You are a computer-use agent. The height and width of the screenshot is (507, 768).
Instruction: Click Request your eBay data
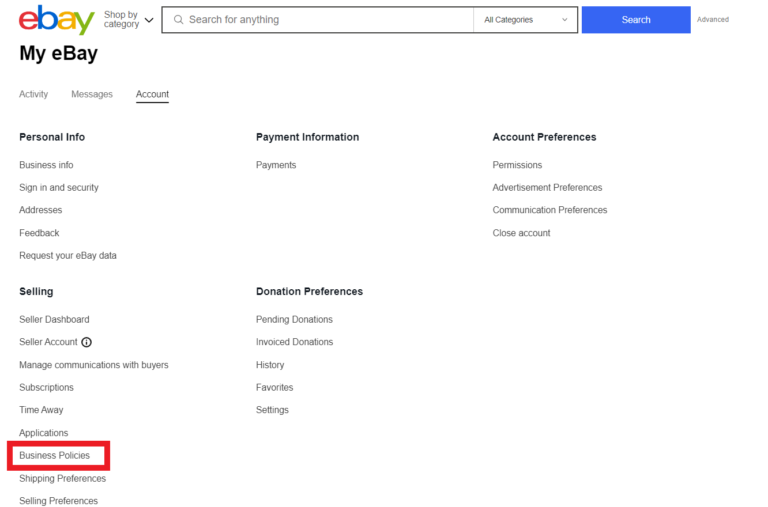point(68,256)
